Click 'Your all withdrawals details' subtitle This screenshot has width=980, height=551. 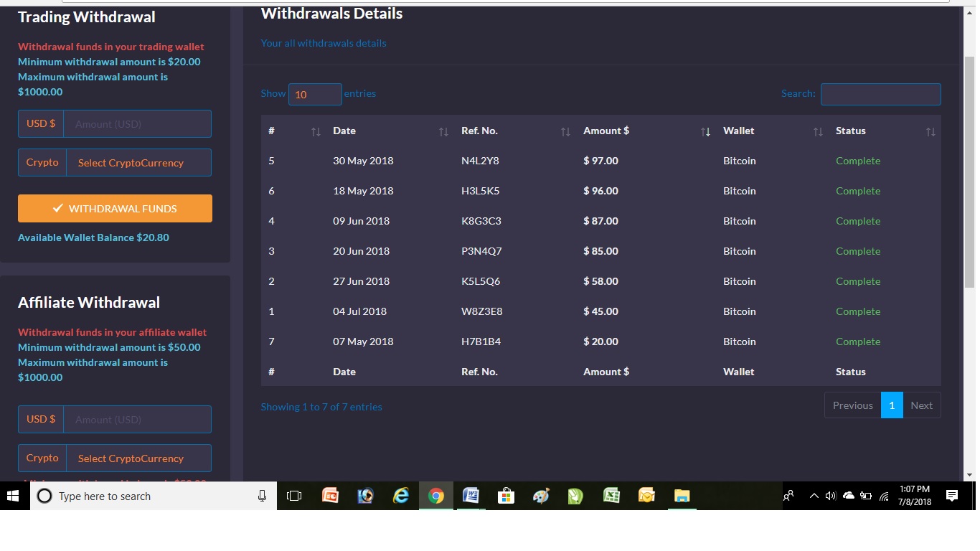tap(324, 43)
